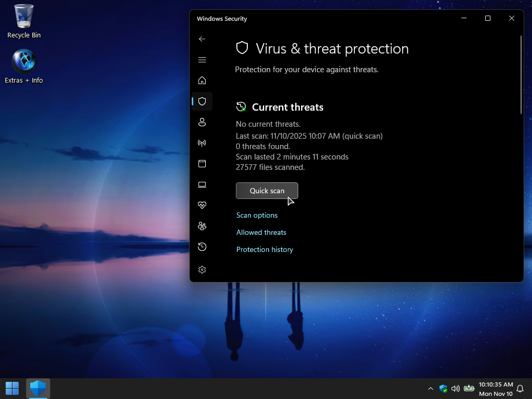The height and width of the screenshot is (399, 532).
Task: Go back using the back arrow
Action: [x=202, y=39]
